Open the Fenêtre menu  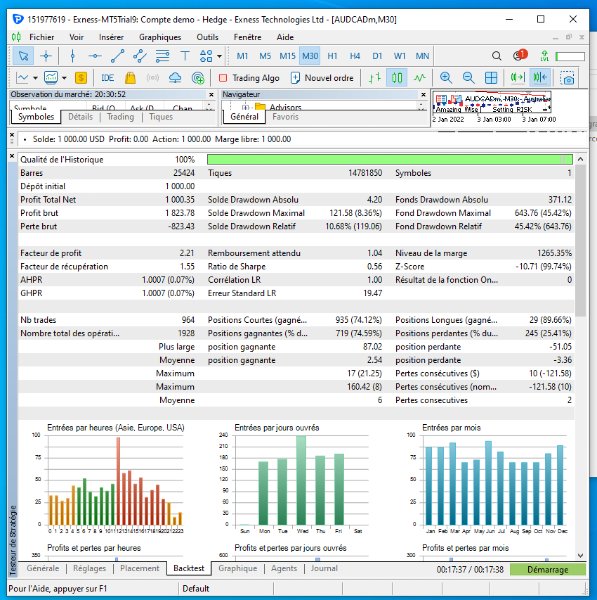(x=247, y=37)
